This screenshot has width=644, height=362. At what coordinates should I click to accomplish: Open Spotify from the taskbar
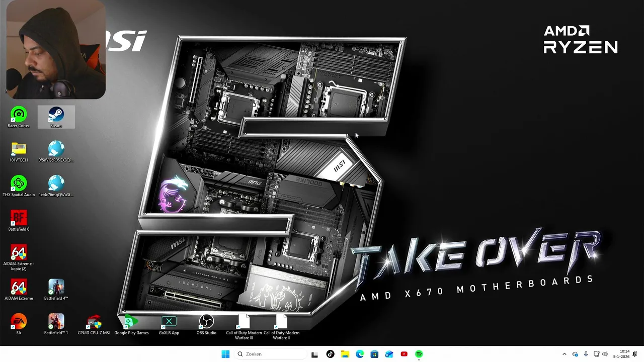click(419, 354)
